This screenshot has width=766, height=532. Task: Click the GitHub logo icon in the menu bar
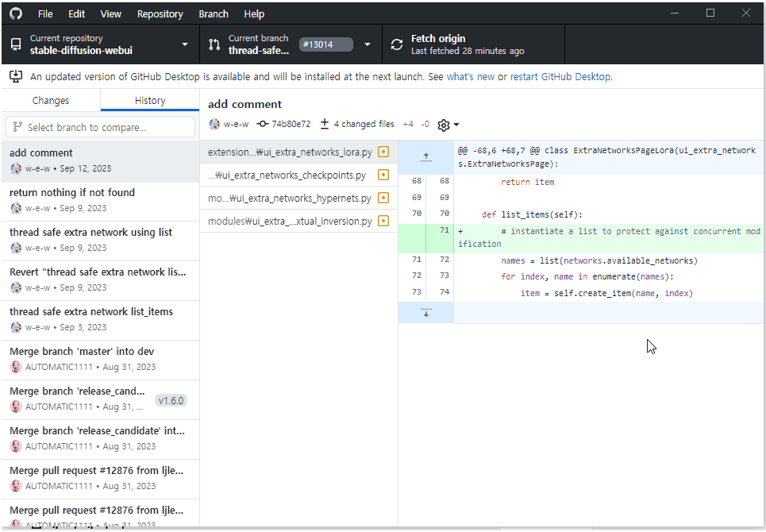[x=16, y=13]
